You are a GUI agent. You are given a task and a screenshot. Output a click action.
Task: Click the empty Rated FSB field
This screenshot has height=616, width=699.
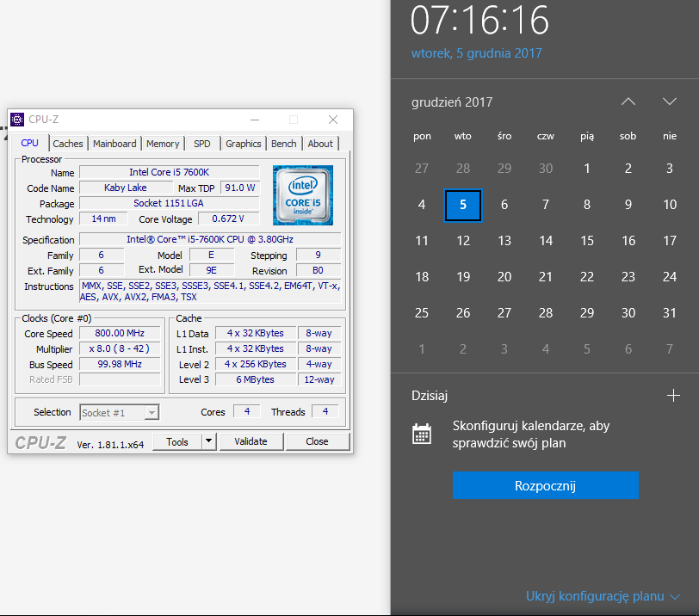120,379
